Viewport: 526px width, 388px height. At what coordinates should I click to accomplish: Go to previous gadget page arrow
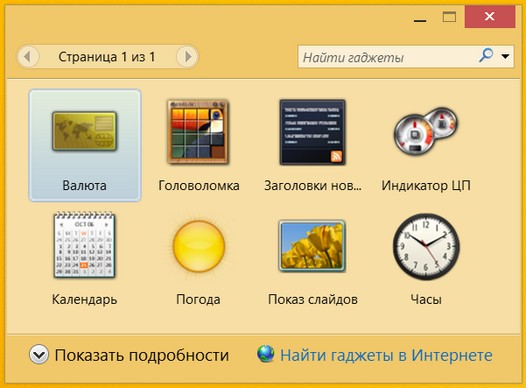(28, 57)
